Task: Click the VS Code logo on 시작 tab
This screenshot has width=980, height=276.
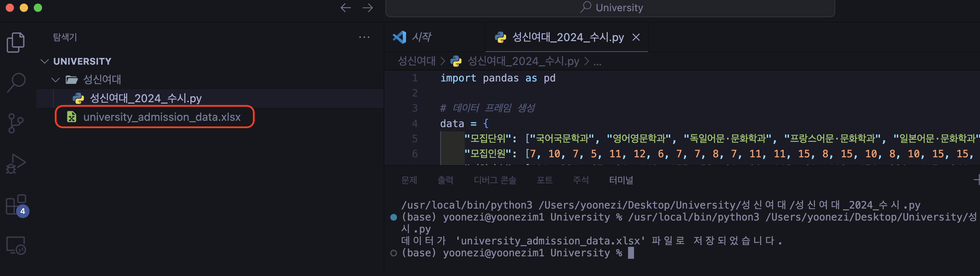Action: (x=399, y=37)
